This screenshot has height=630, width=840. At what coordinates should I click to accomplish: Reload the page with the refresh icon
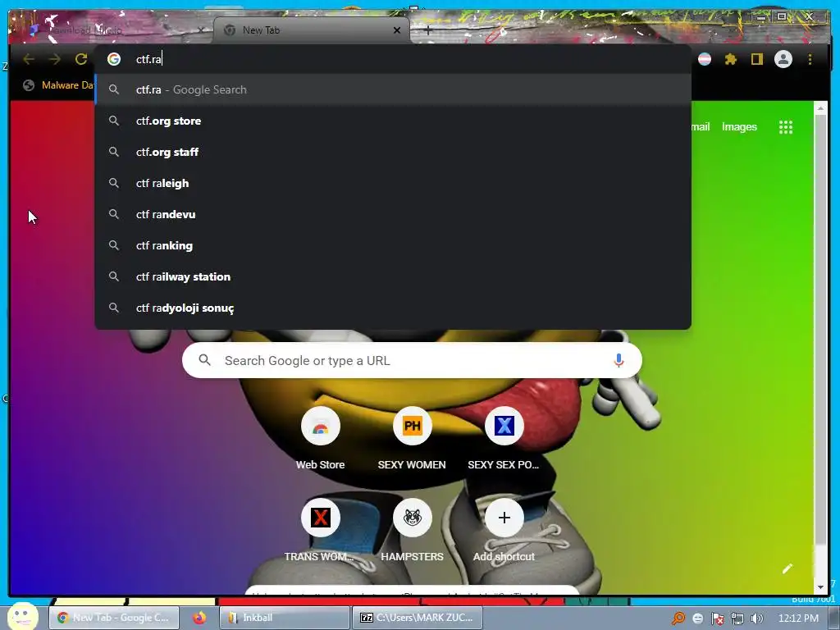[81, 59]
